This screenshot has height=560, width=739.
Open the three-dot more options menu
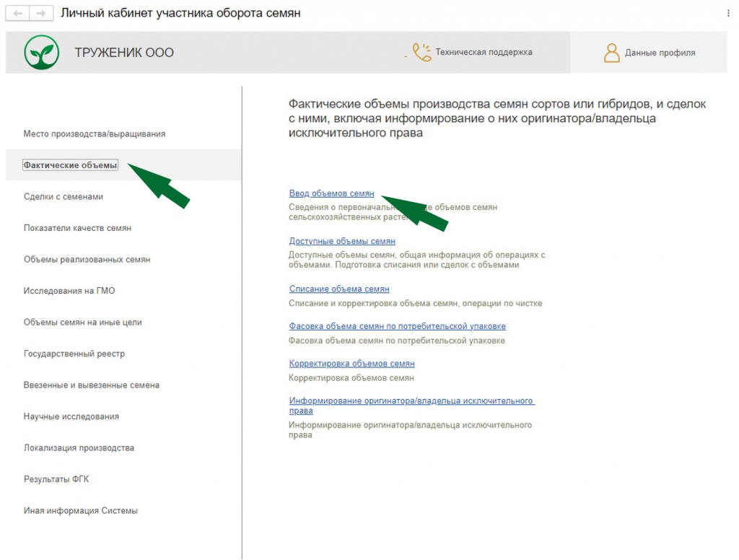728,13
